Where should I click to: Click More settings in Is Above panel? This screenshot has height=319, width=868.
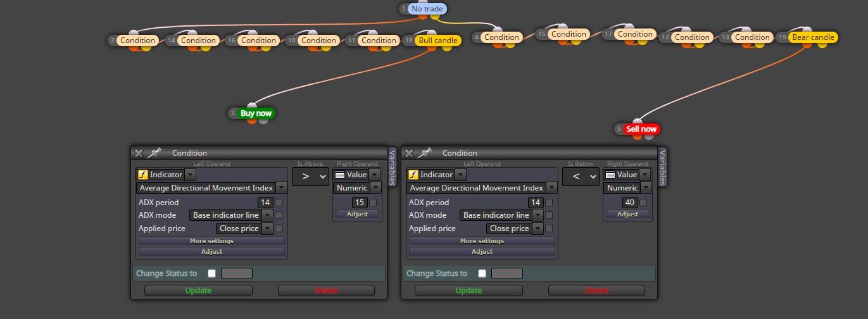click(x=211, y=241)
